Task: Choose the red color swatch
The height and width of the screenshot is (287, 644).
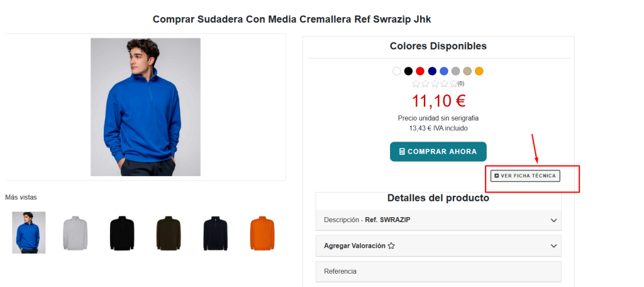Action: [x=420, y=71]
